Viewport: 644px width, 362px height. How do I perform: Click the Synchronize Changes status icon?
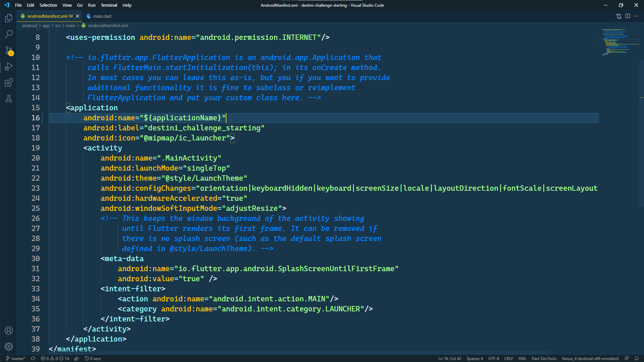pos(33,358)
